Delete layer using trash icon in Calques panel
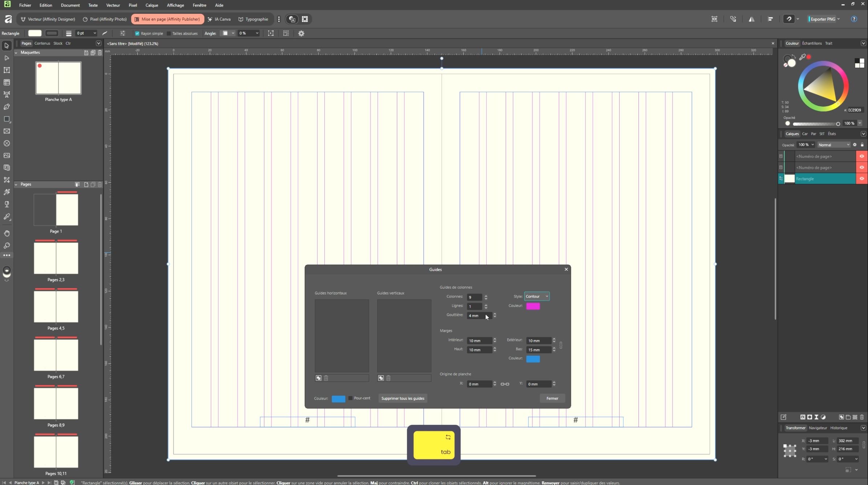This screenshot has width=868, height=485. [862, 417]
